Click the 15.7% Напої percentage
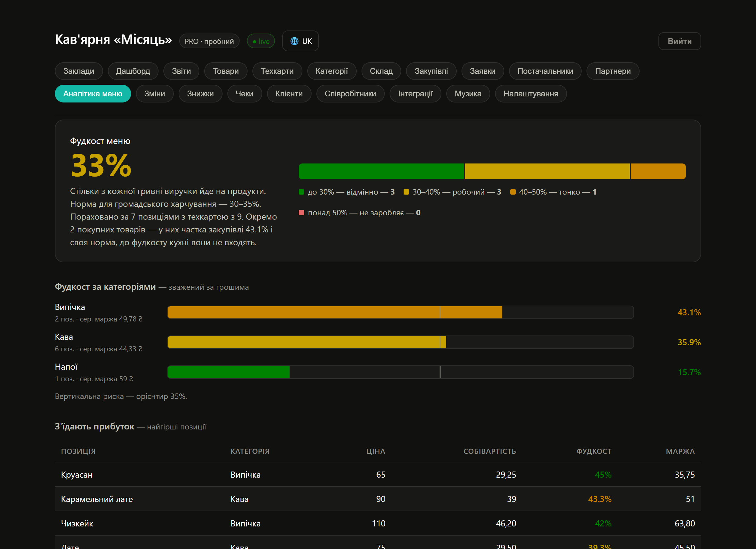Screen dimensions: 756x549 689,372
